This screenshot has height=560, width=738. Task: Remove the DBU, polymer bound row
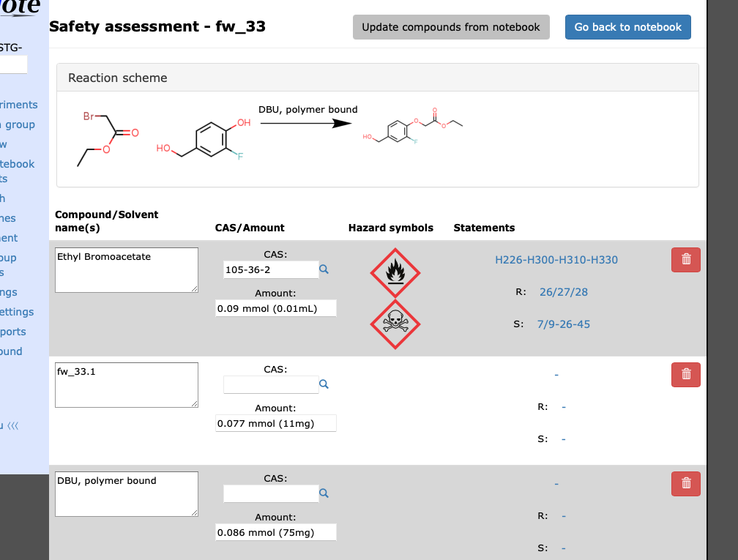click(x=685, y=483)
